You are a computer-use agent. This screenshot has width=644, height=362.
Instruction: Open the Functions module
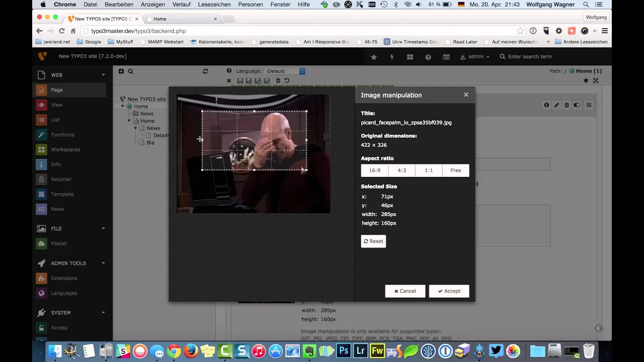click(x=70, y=135)
